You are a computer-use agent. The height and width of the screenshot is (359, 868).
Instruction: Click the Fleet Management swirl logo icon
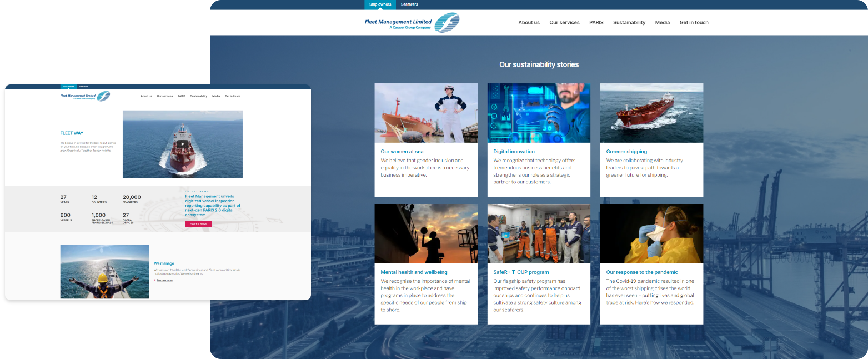click(x=447, y=22)
